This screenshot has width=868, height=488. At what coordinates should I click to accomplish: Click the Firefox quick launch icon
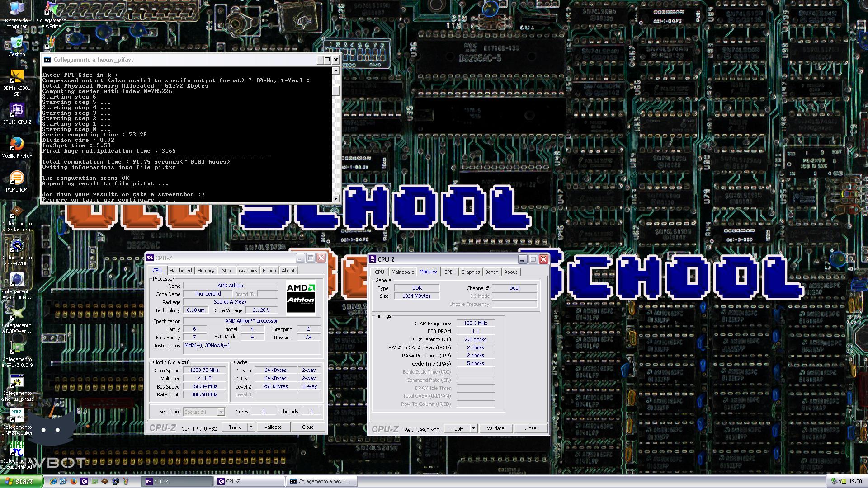point(73,481)
